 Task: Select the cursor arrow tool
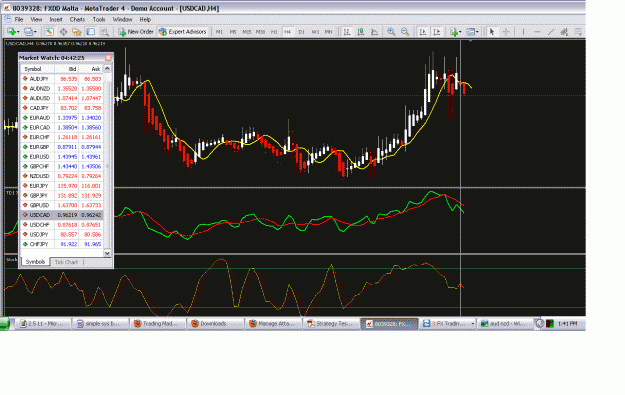(492, 32)
